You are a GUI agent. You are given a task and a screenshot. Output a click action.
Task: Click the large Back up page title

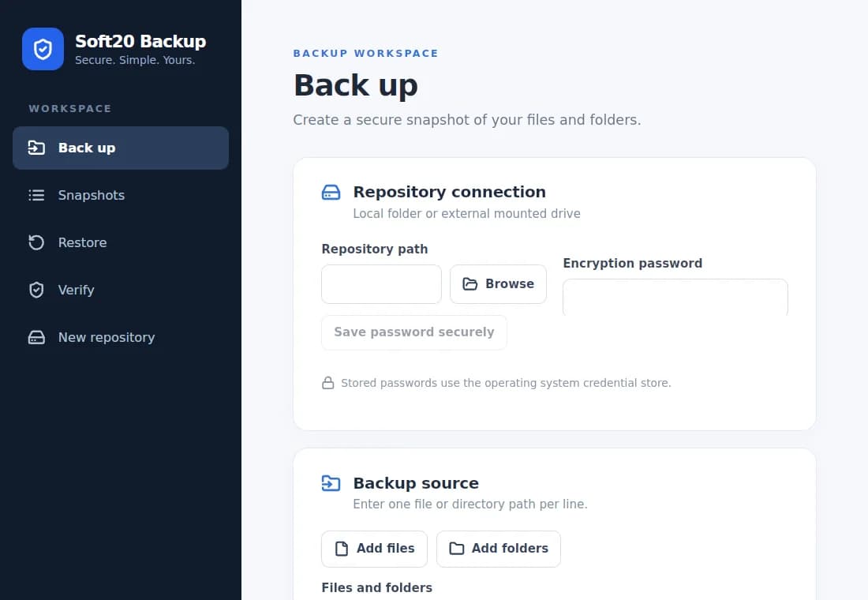355,86
